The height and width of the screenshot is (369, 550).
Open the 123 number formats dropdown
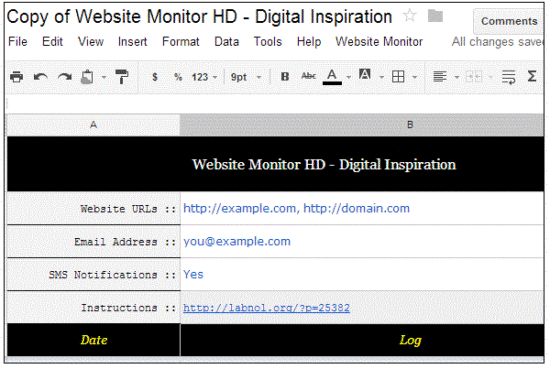(x=204, y=77)
